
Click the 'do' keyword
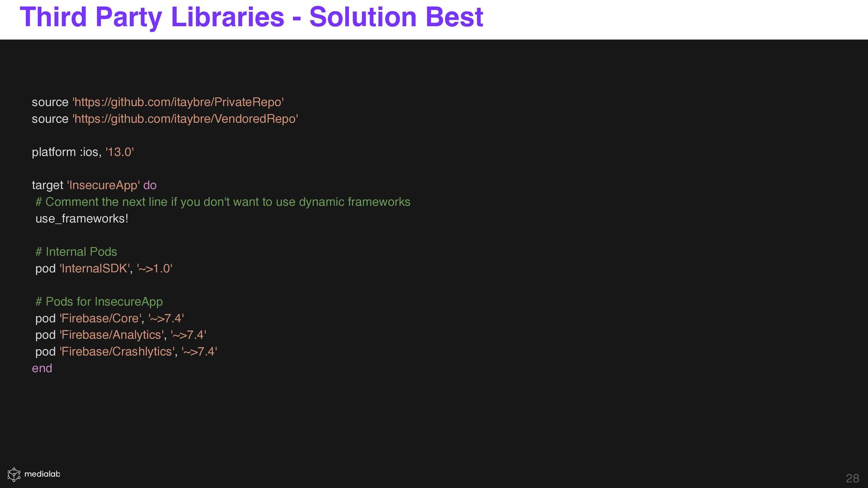150,185
